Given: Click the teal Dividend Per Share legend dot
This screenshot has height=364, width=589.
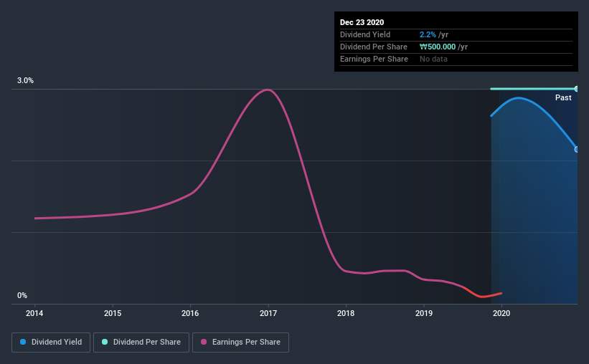Looking at the screenshot, I should [x=105, y=343].
